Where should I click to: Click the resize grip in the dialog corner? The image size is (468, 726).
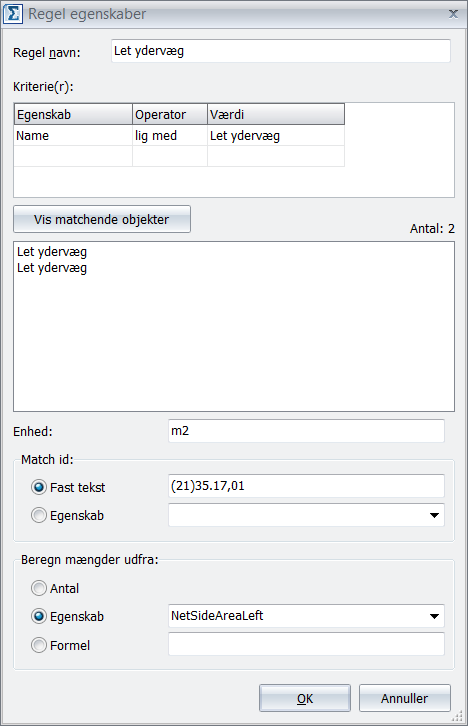[x=457, y=716]
